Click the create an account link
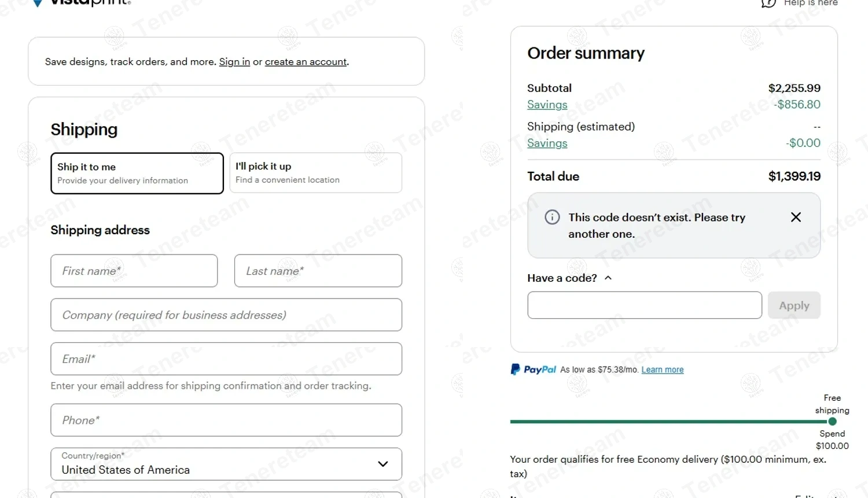Image resolution: width=868 pixels, height=498 pixels. point(306,62)
